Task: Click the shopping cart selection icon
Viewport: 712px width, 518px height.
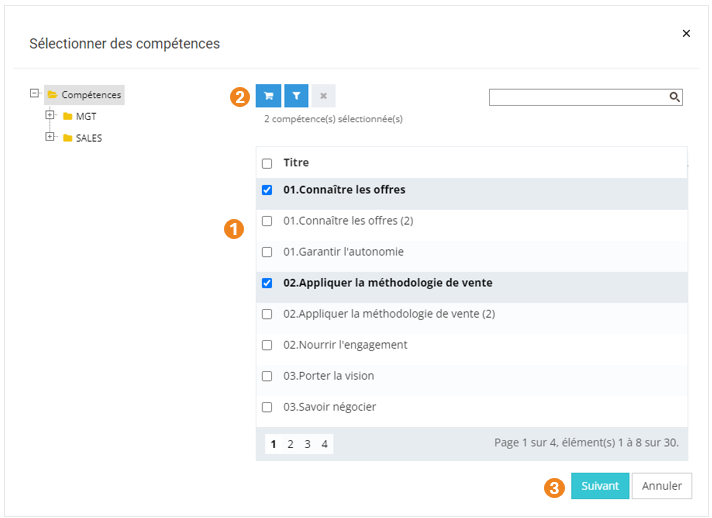Action: 268,96
